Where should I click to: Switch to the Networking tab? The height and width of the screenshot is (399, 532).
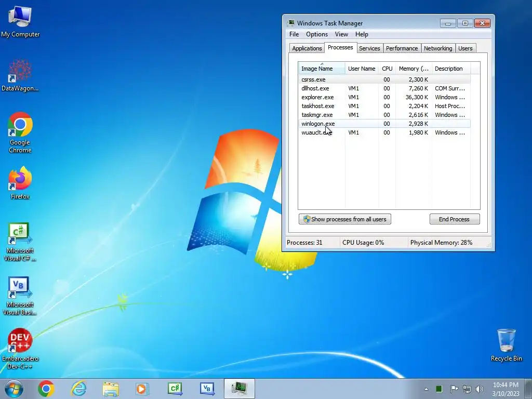tap(438, 48)
